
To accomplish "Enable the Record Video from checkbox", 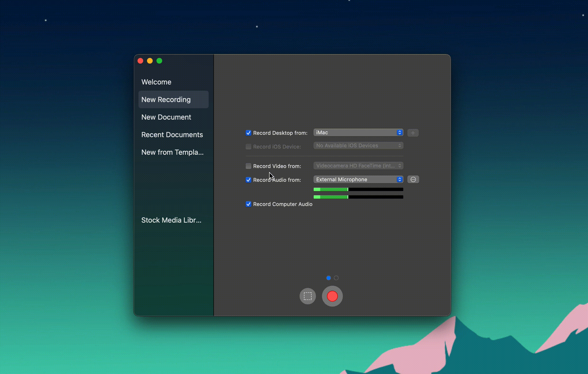I will 248,166.
